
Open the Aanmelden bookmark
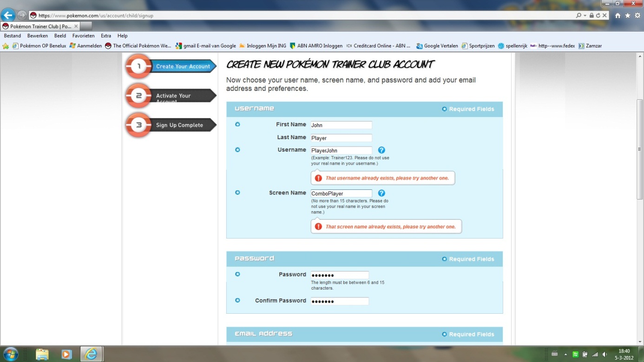85,46
